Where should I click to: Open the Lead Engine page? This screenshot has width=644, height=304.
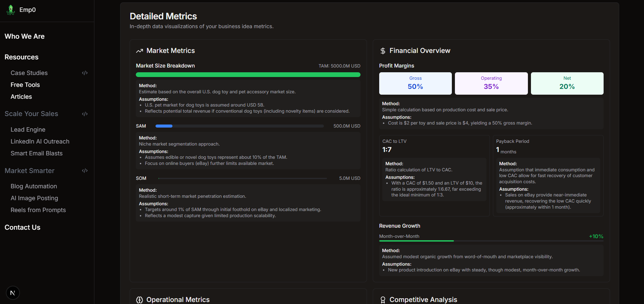pyautogui.click(x=28, y=130)
